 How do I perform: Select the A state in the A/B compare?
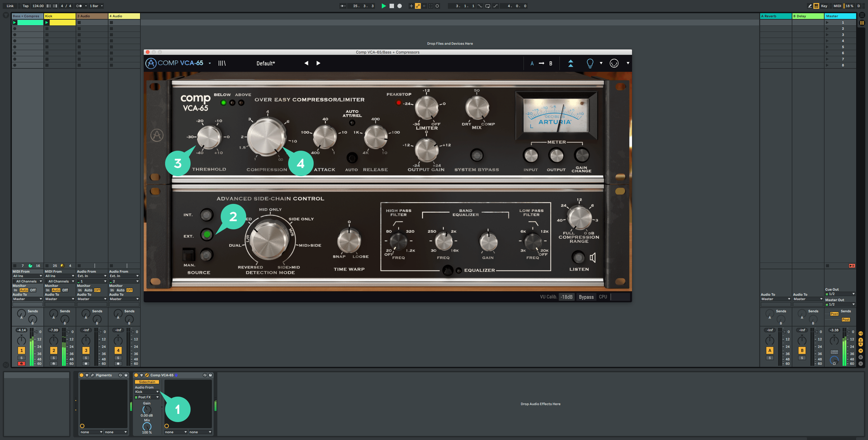532,64
